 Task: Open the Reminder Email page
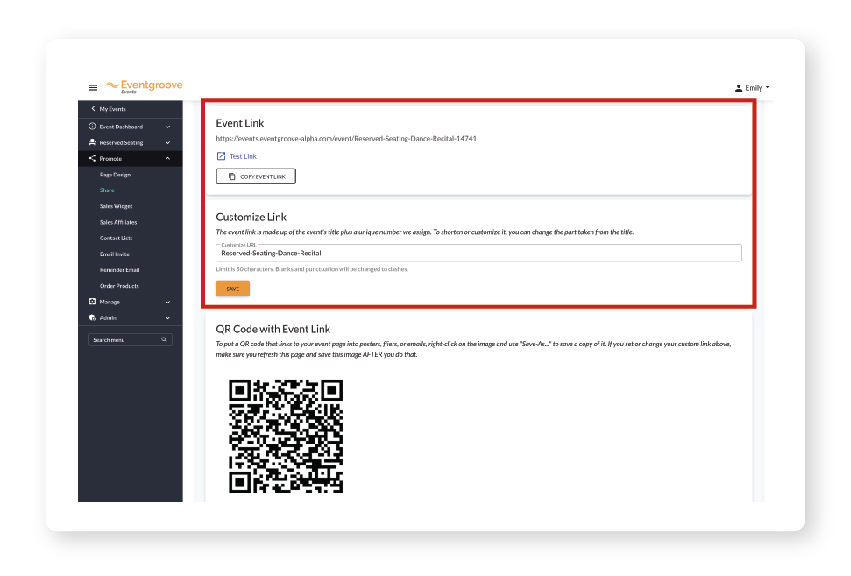[x=119, y=270]
